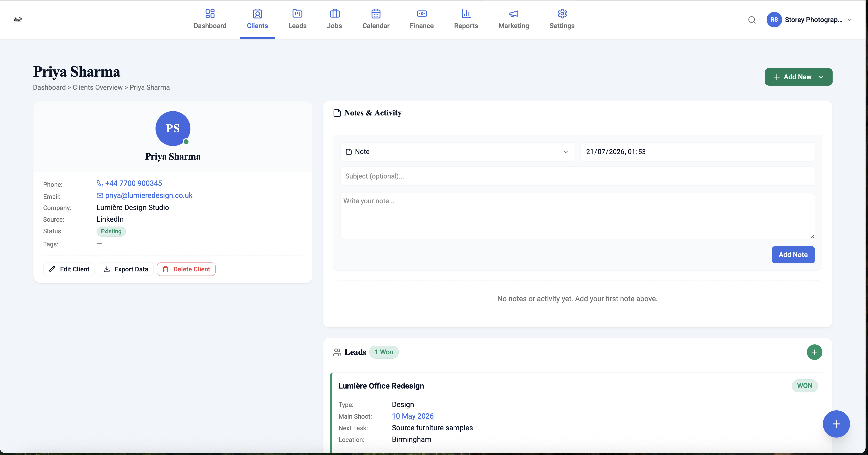Open the Calendar icon in navigation
868x455 pixels.
(x=376, y=14)
